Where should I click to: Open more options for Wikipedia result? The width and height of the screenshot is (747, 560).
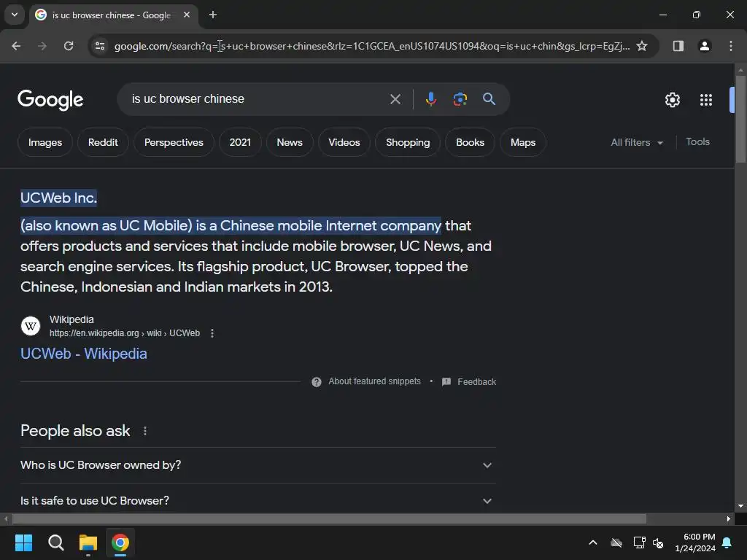[212, 333]
